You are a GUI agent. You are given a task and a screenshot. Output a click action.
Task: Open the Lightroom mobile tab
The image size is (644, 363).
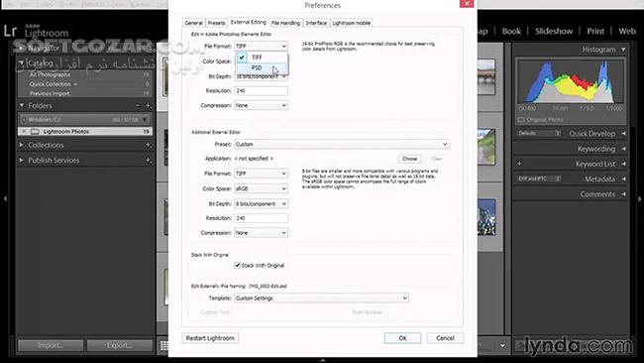[x=351, y=23]
